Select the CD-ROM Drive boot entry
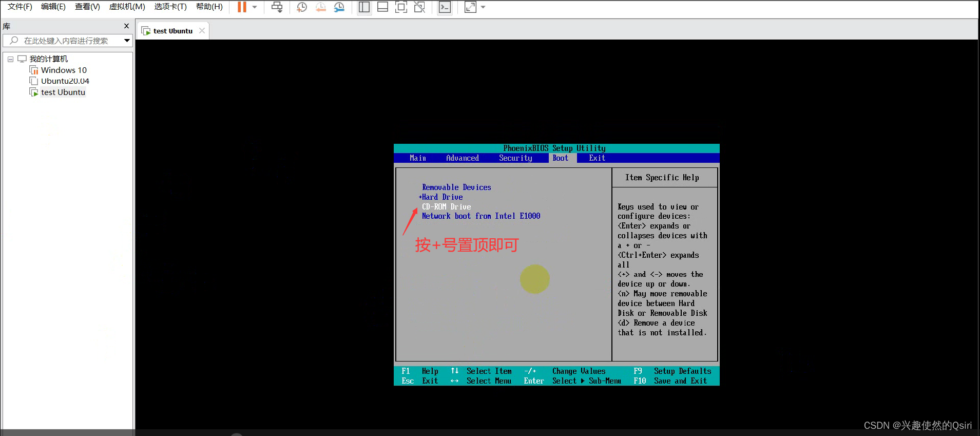Screen dimensions: 980x436 (446, 207)
